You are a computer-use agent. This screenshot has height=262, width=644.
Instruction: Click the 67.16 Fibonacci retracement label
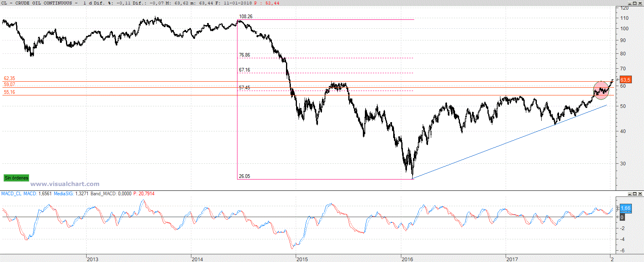pos(244,70)
